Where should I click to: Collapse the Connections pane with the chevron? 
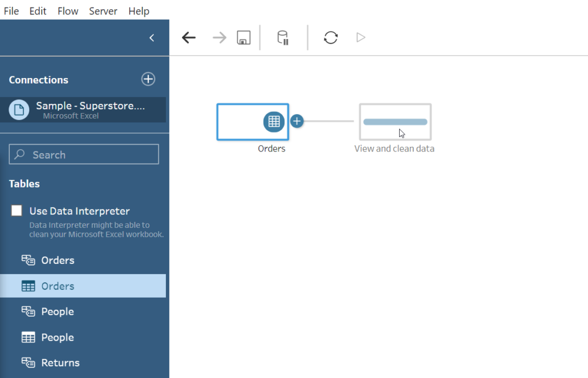pos(152,38)
